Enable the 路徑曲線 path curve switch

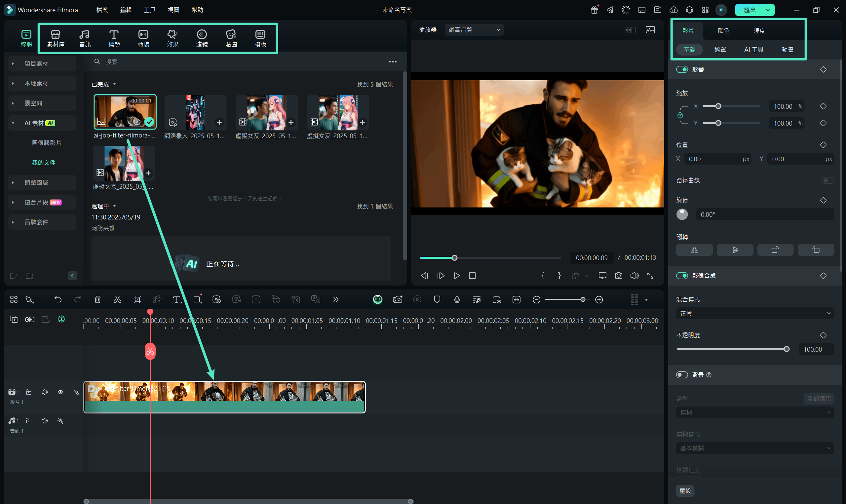click(828, 180)
